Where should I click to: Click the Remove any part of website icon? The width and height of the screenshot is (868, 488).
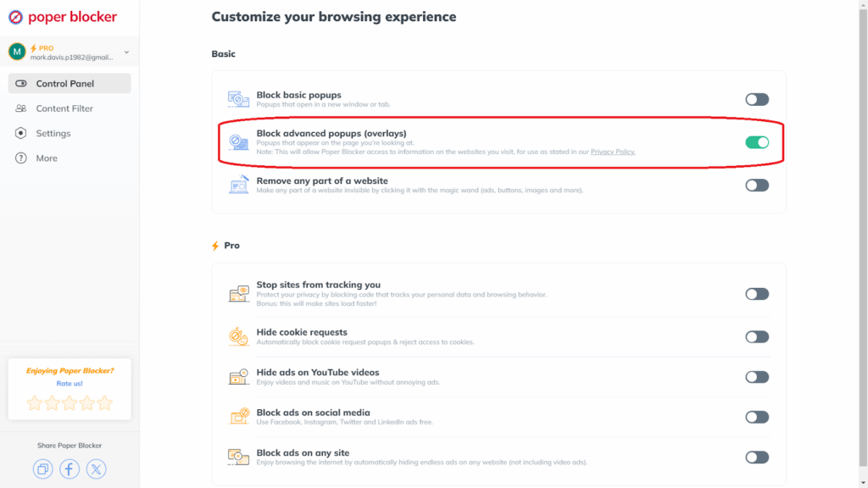[x=238, y=185]
